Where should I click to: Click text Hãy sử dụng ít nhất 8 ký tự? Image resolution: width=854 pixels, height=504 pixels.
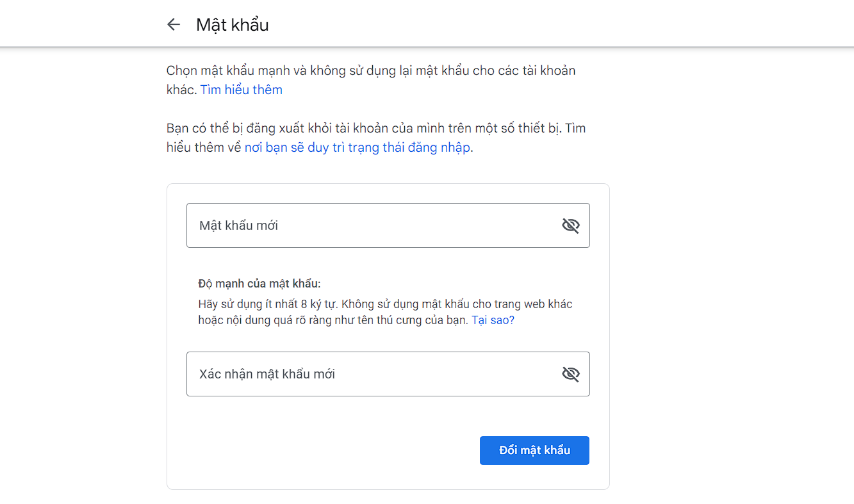point(268,304)
